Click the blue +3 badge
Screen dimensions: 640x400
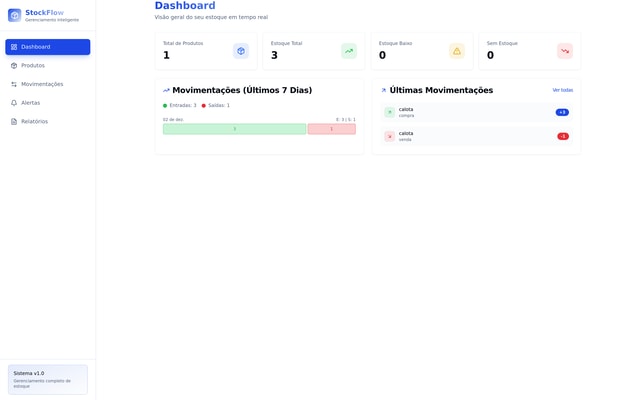coord(562,112)
